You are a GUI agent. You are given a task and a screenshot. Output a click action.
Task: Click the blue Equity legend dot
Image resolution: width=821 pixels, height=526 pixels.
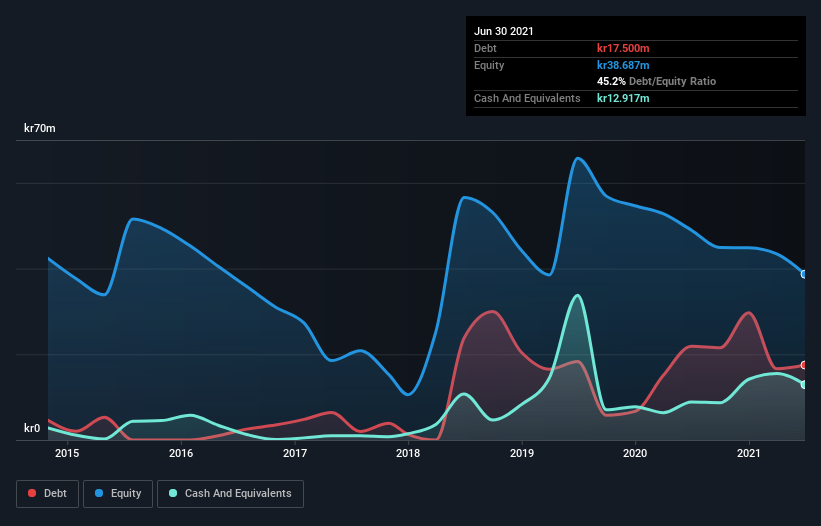pos(99,493)
